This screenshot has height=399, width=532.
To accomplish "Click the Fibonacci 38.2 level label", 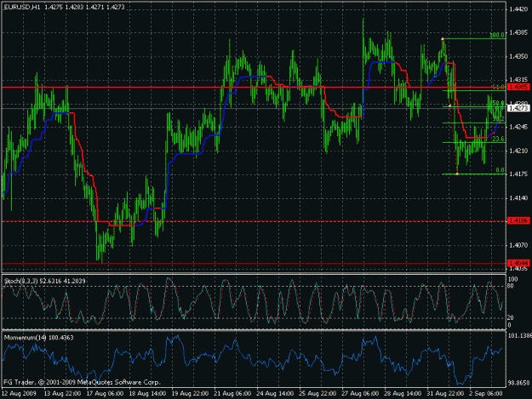I will (x=498, y=119).
